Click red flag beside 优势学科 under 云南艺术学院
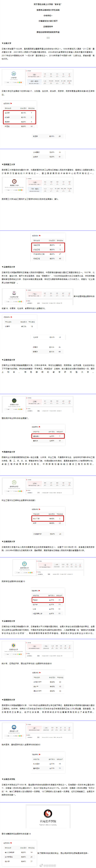Image resolution: width=96 pixels, height=868 pixels. (x=11, y=843)
